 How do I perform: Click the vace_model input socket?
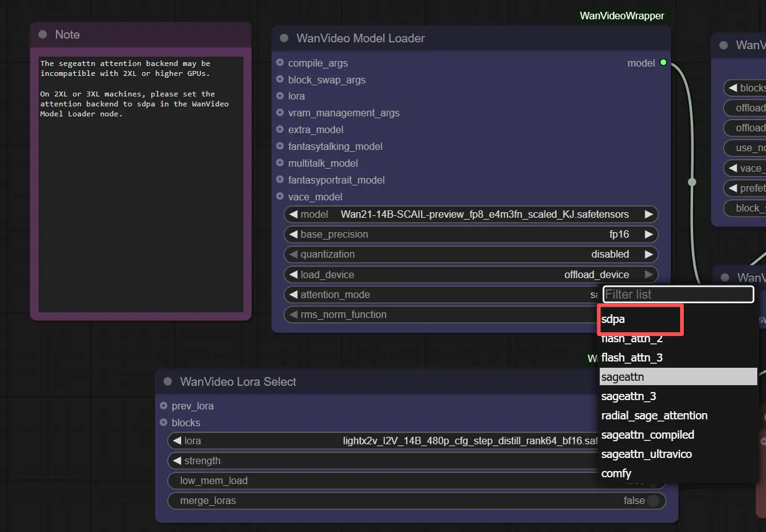coord(280,197)
